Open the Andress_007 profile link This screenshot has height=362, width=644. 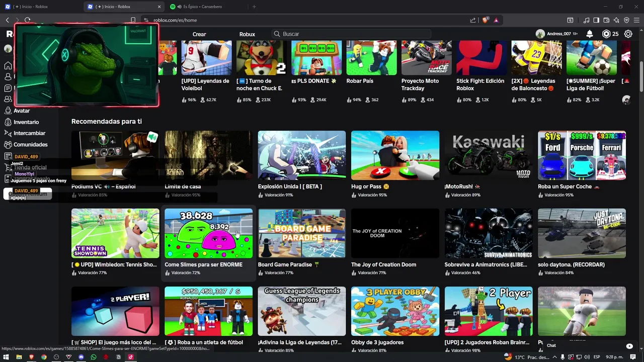coord(556,34)
